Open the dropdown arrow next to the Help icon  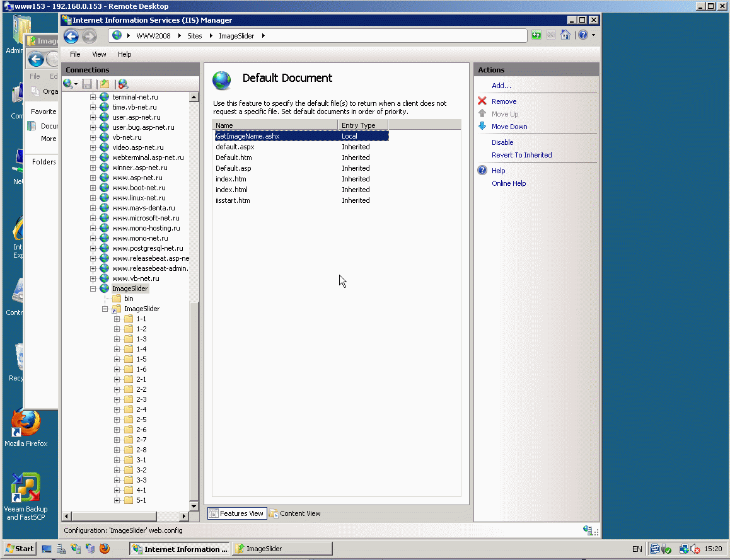tap(593, 35)
